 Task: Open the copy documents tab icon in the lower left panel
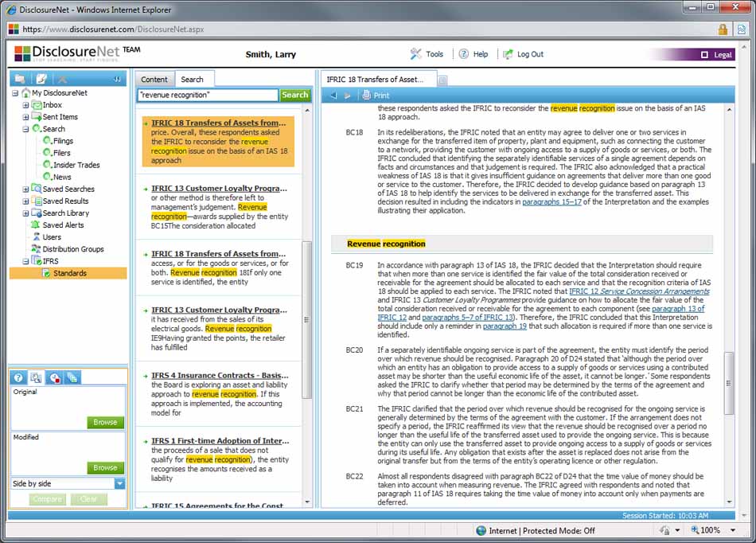click(72, 377)
